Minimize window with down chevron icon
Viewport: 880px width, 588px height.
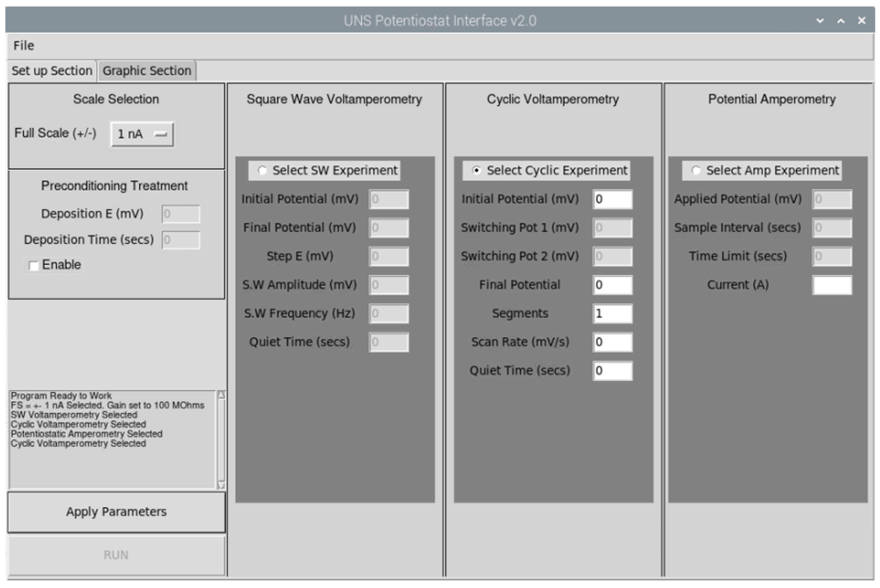[x=820, y=21]
